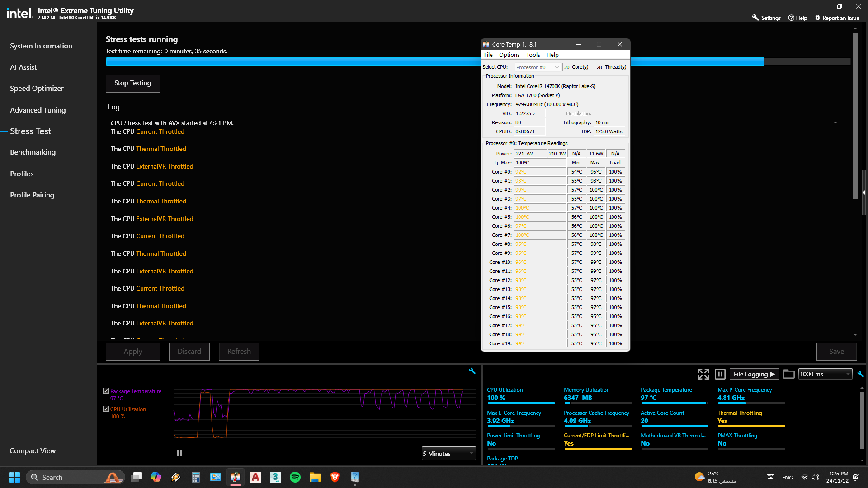This screenshot has width=868, height=488.
Task: Pause the graph playback
Action: pyautogui.click(x=179, y=453)
